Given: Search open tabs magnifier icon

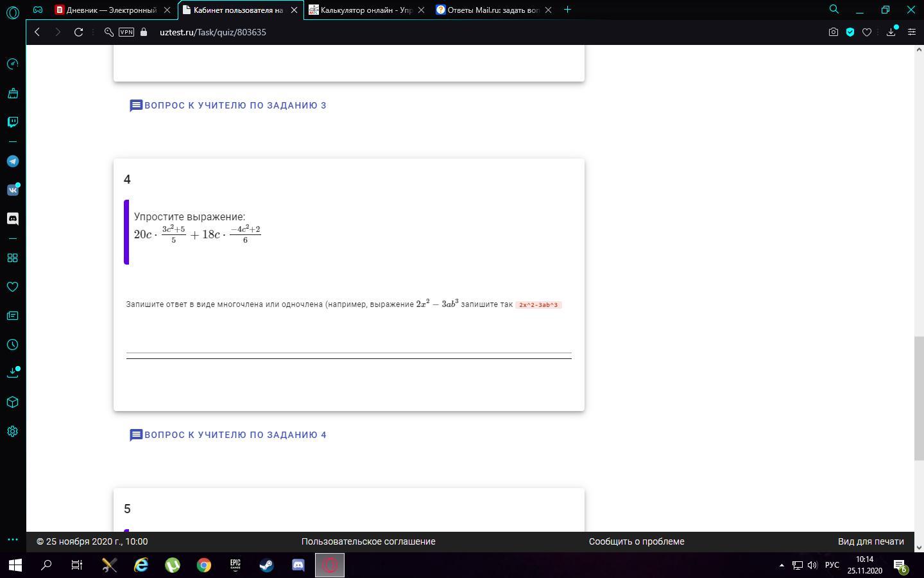Looking at the screenshot, I should [834, 10].
